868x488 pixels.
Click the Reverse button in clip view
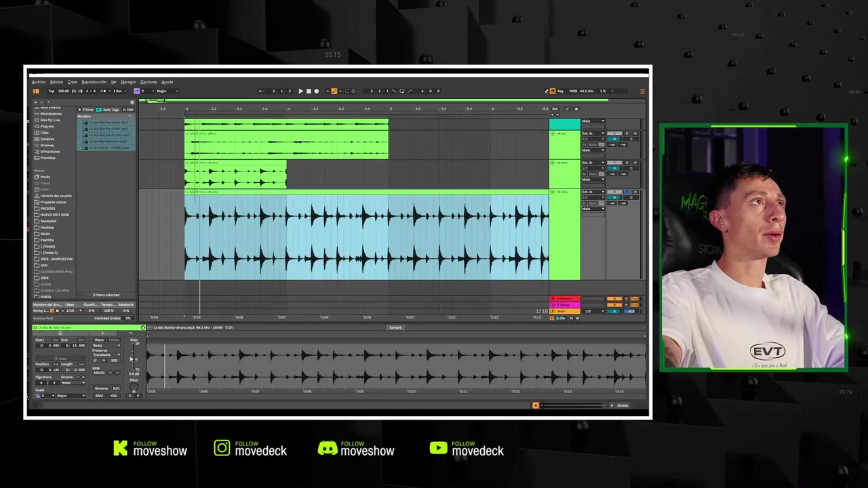pyautogui.click(x=101, y=388)
